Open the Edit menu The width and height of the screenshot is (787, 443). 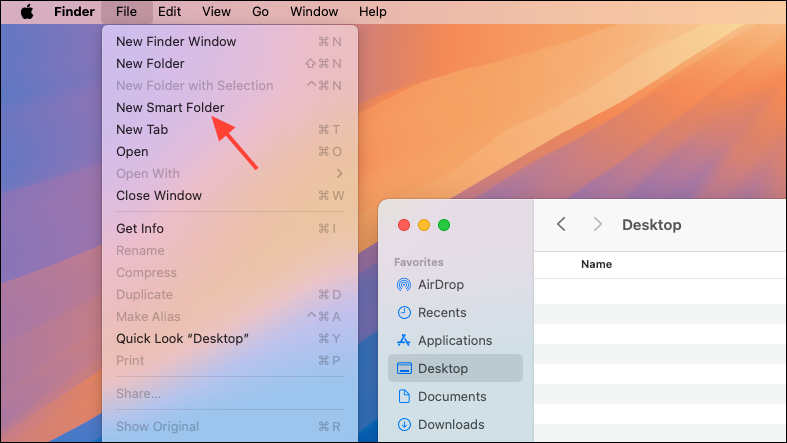169,12
